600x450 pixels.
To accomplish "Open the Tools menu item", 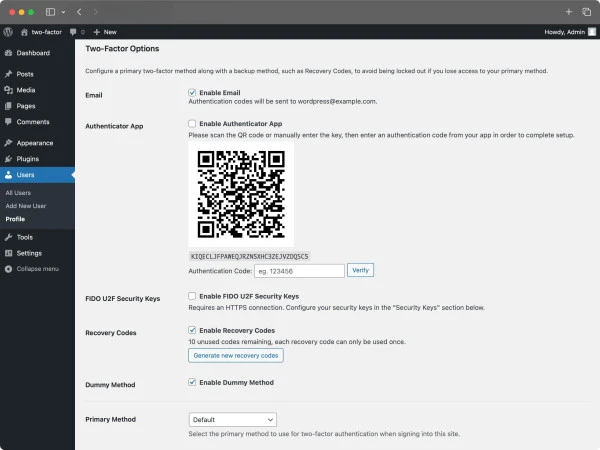I will pos(24,237).
